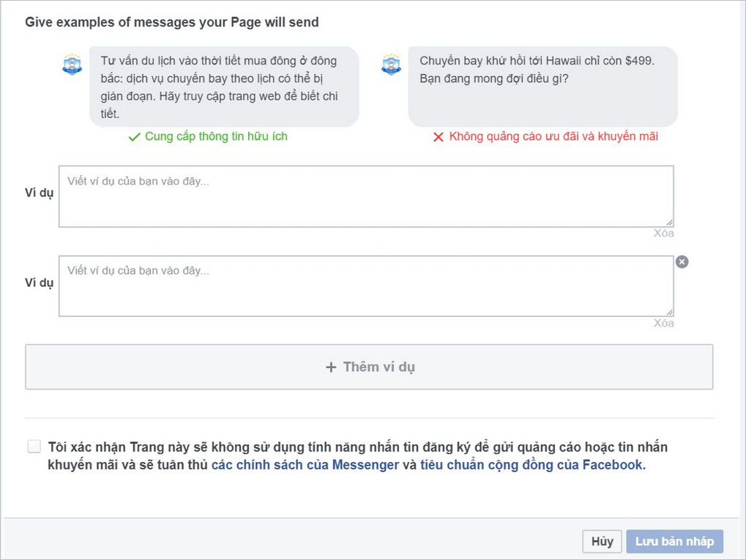Add another example with "Thêm ví dụ"

tap(369, 367)
